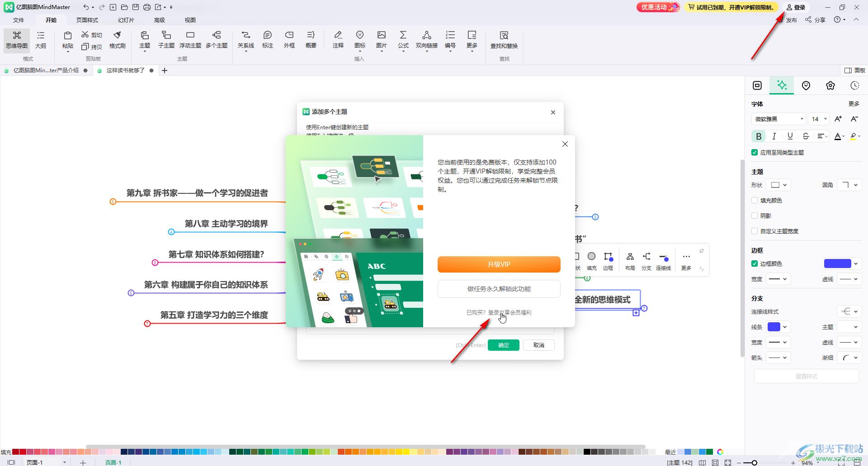Open the 连接线样式 dropdown
The image size is (868, 466).
tap(849, 311)
